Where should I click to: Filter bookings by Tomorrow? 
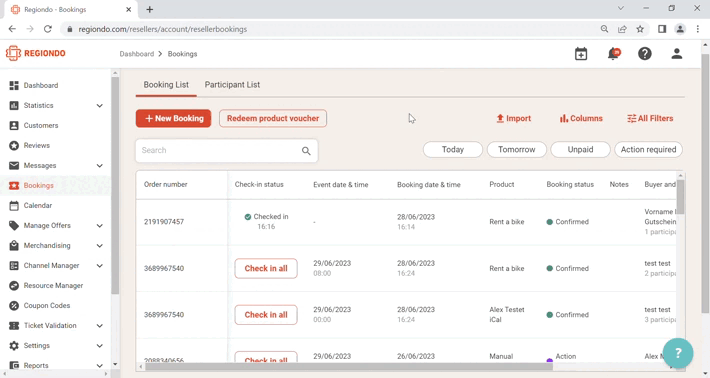(517, 149)
